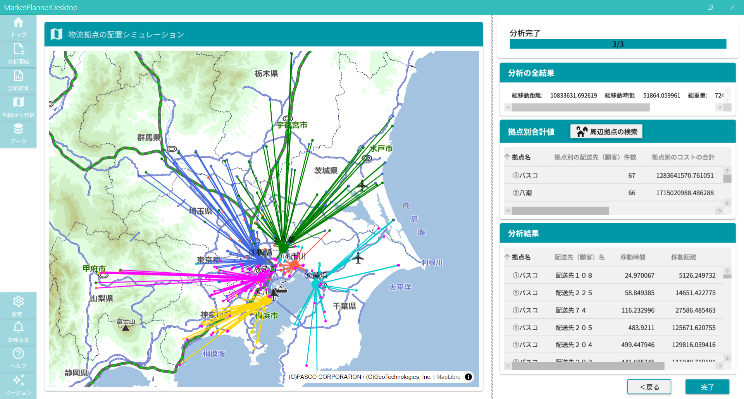Open the analysis start document icon
The width and height of the screenshot is (744, 399).
[x=18, y=54]
